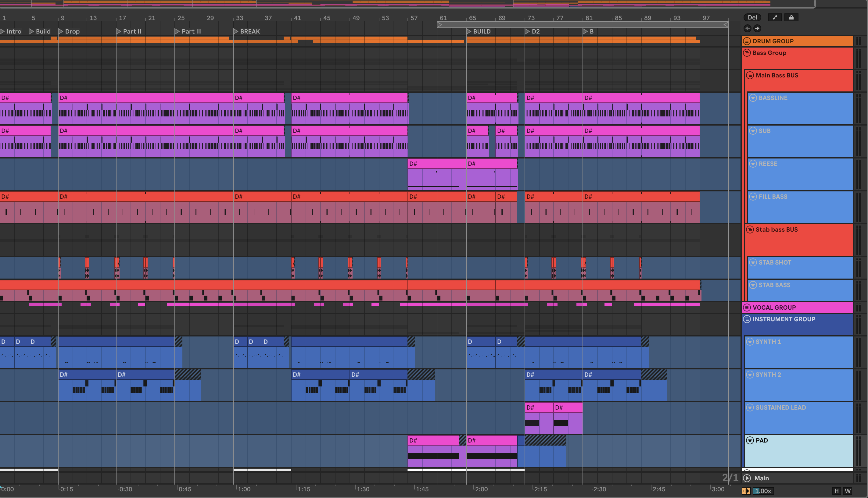Toggle waveform view button near 1.00x
Screen dimensions: 868x498
coord(746,491)
